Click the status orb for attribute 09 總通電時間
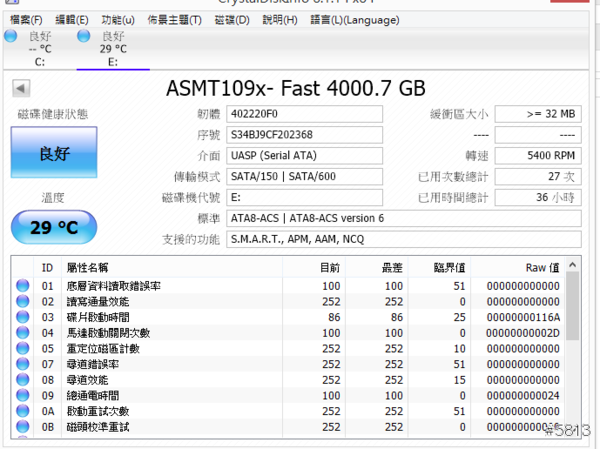 pyautogui.click(x=22, y=395)
